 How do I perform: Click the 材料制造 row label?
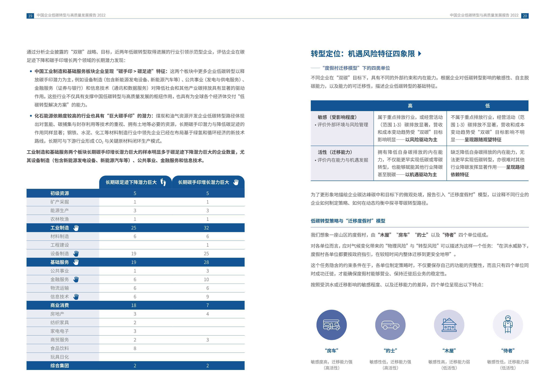coord(59,236)
